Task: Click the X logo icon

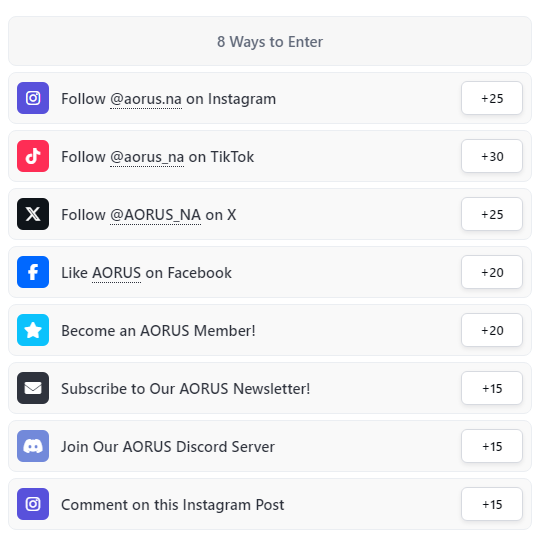Action: [x=33, y=214]
